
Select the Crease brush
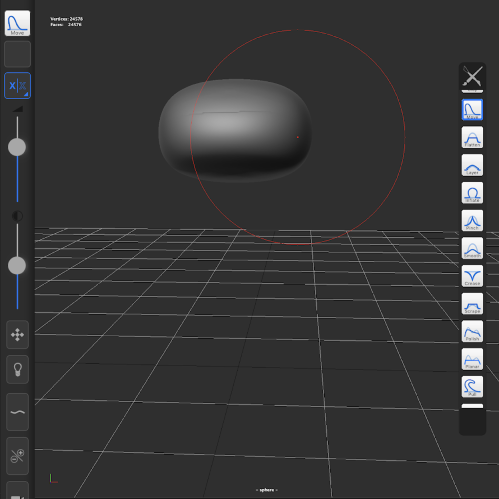pyautogui.click(x=472, y=276)
